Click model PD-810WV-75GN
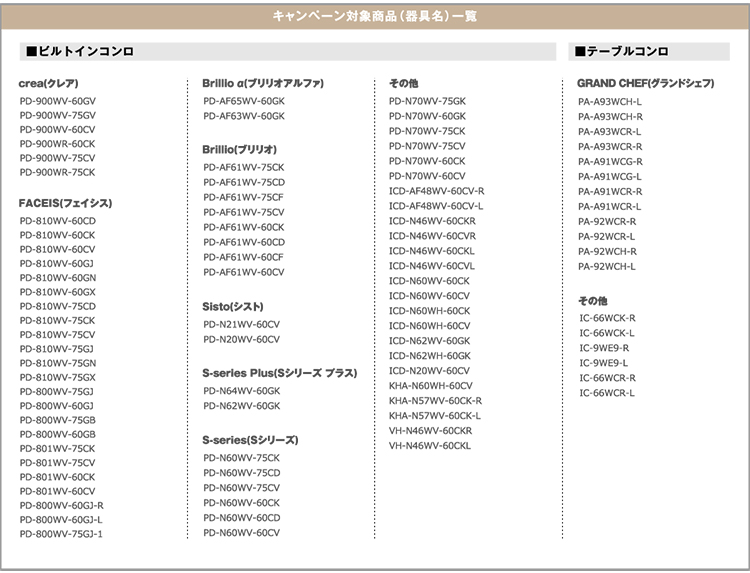The image size is (750, 573). 58,363
